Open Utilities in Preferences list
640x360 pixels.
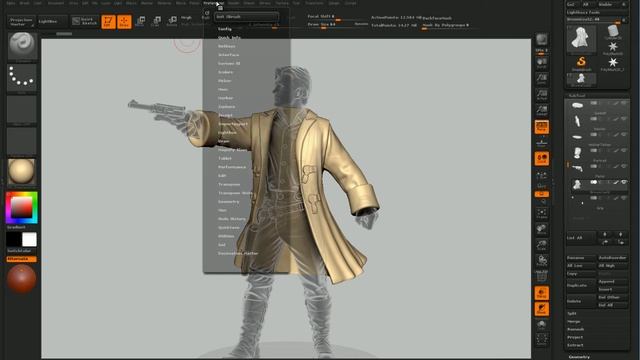(x=226, y=236)
